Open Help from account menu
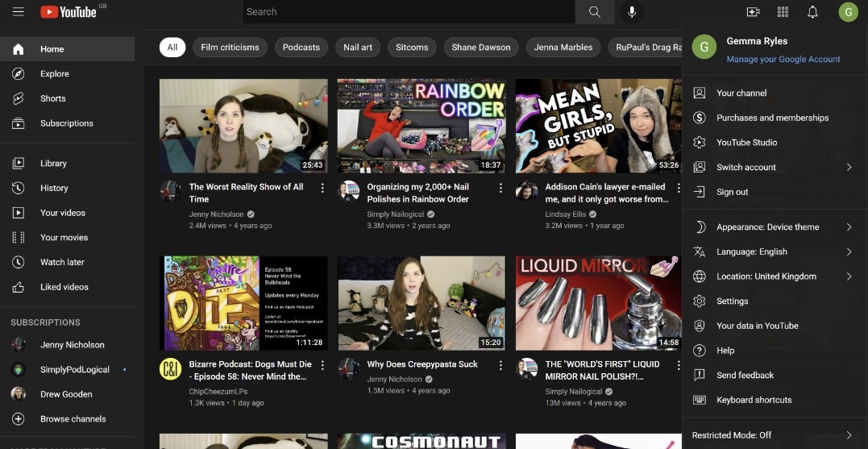Screen dimensions: 868x449 (x=775, y=351)
